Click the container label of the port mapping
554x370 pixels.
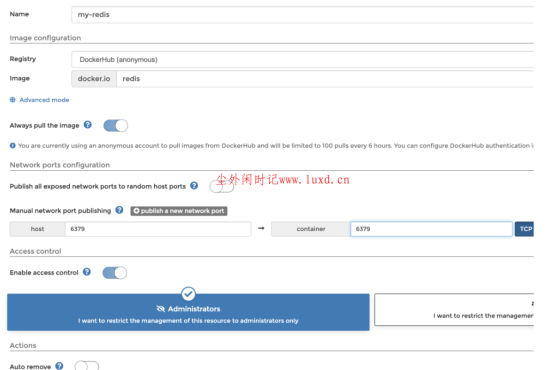point(311,229)
